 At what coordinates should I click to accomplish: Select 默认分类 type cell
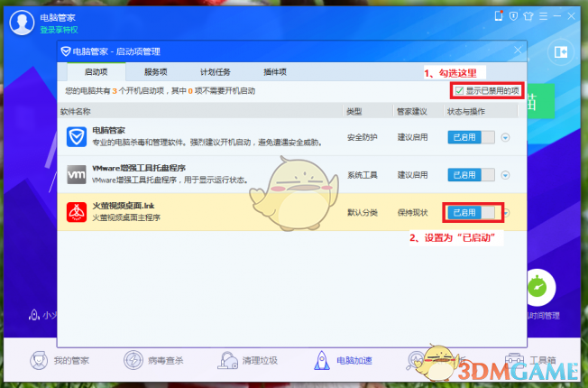(363, 213)
